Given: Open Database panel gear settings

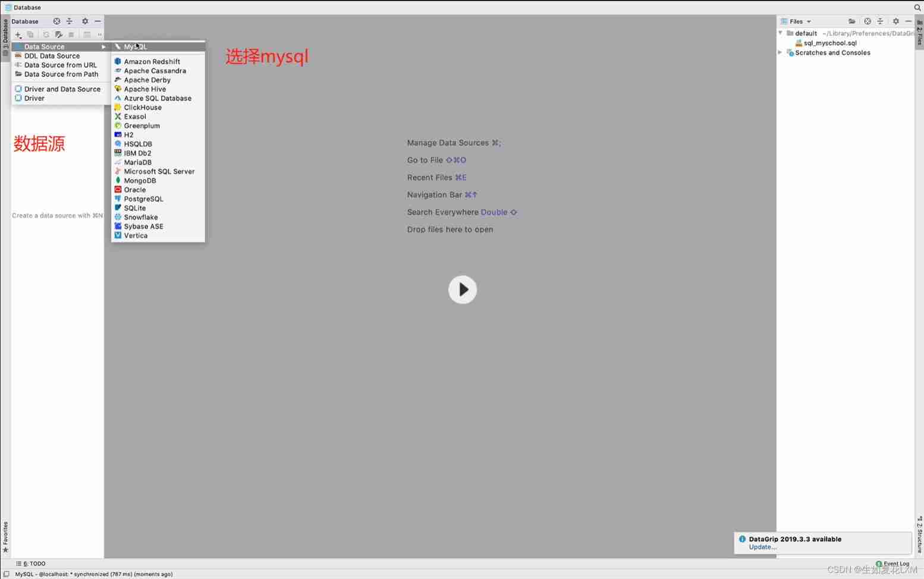Looking at the screenshot, I should coord(85,21).
